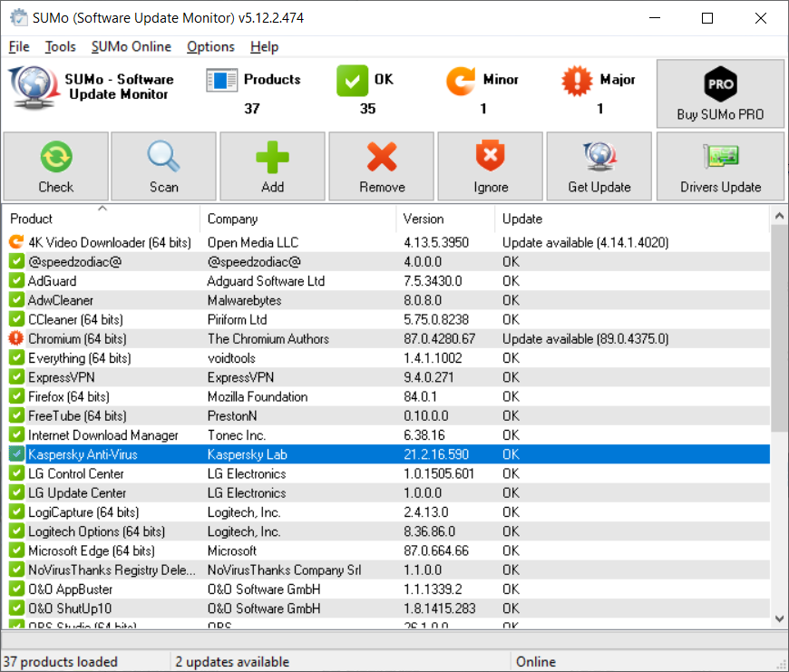This screenshot has width=789, height=672.
Task: Select the Microsoft Edge (64 bits) row
Action: [x=386, y=550]
